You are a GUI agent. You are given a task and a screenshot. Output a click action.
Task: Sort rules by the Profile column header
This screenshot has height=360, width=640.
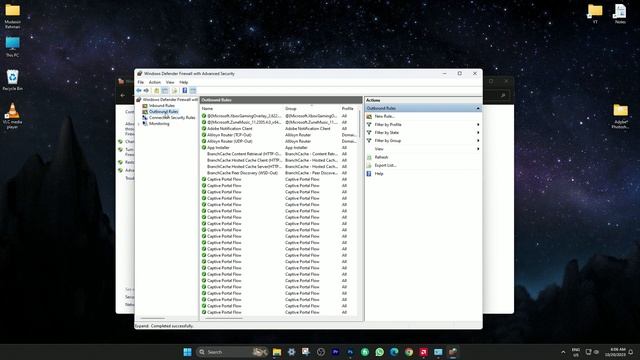(x=348, y=109)
